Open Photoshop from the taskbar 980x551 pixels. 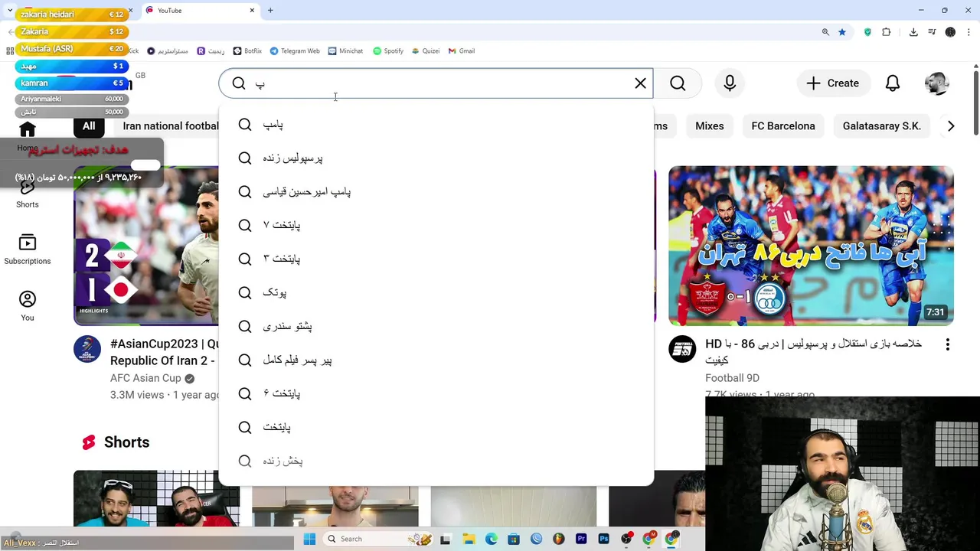point(603,540)
